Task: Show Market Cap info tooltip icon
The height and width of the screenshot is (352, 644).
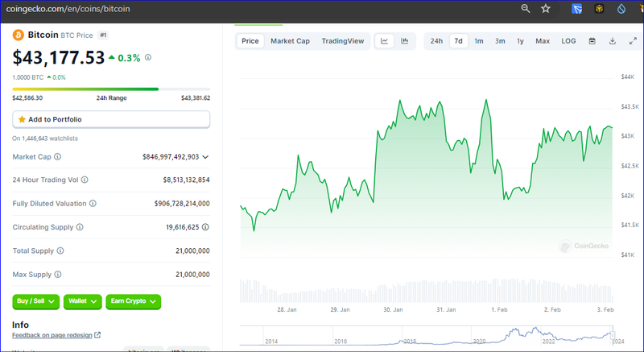Action: coord(57,157)
